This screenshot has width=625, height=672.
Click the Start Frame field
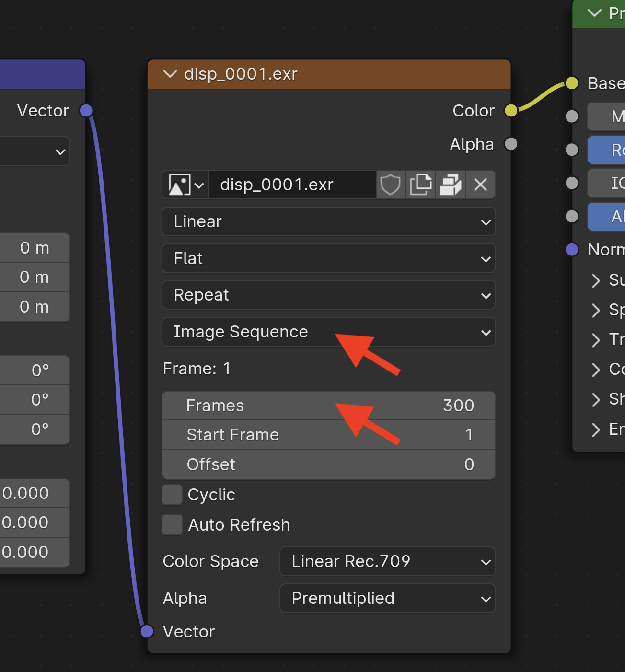point(329,435)
